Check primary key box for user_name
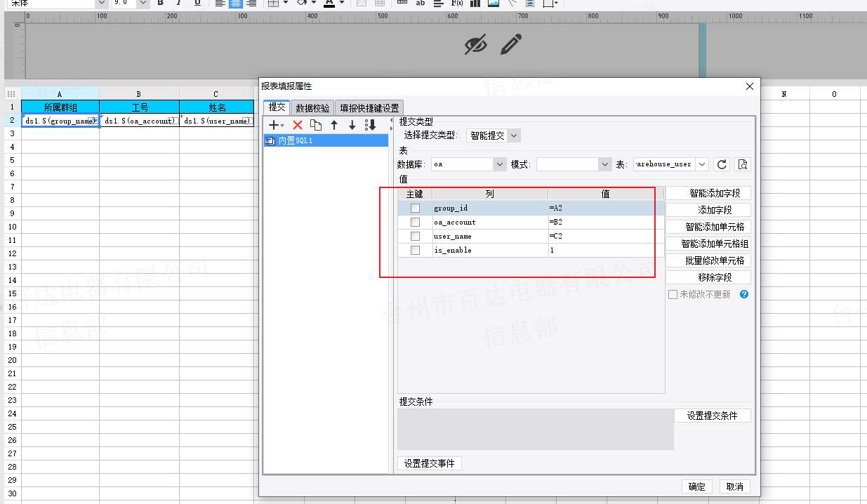 (415, 237)
